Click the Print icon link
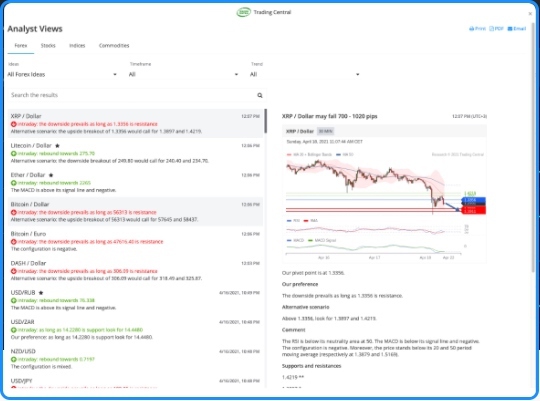The height and width of the screenshot is (401, 540). click(477, 29)
